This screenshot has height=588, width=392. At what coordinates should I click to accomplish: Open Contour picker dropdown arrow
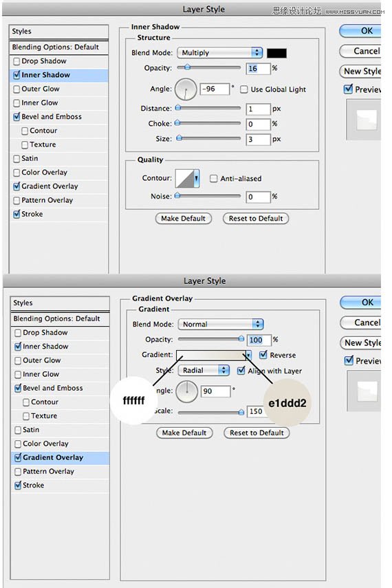click(197, 179)
